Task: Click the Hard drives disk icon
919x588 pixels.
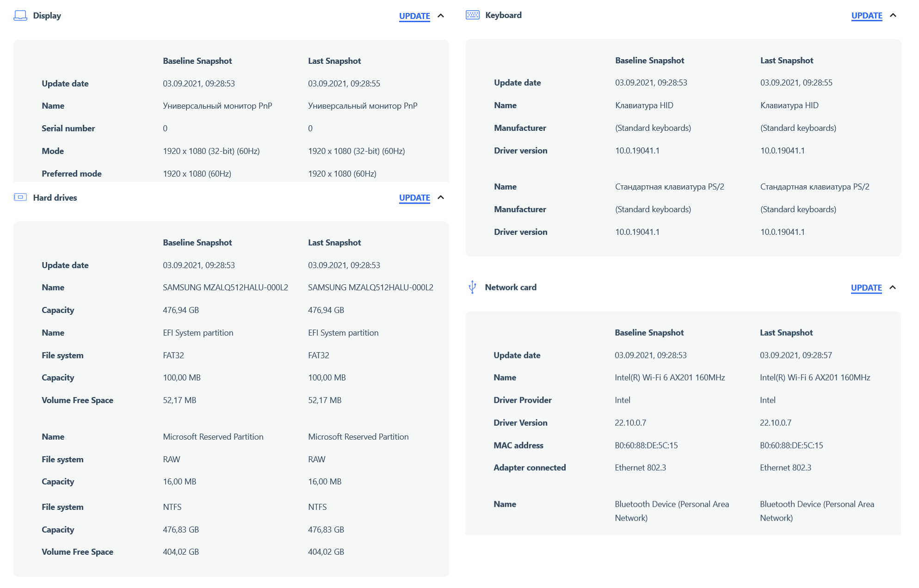Action: pos(20,197)
